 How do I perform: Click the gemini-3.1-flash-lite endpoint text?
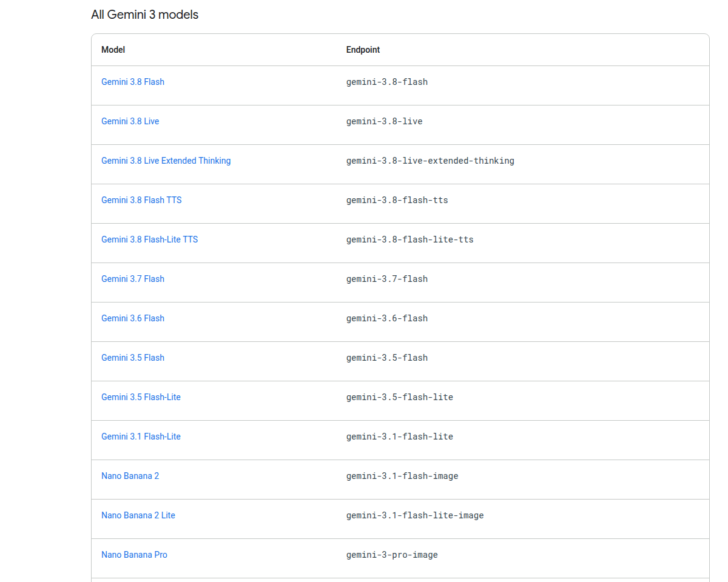click(x=400, y=436)
